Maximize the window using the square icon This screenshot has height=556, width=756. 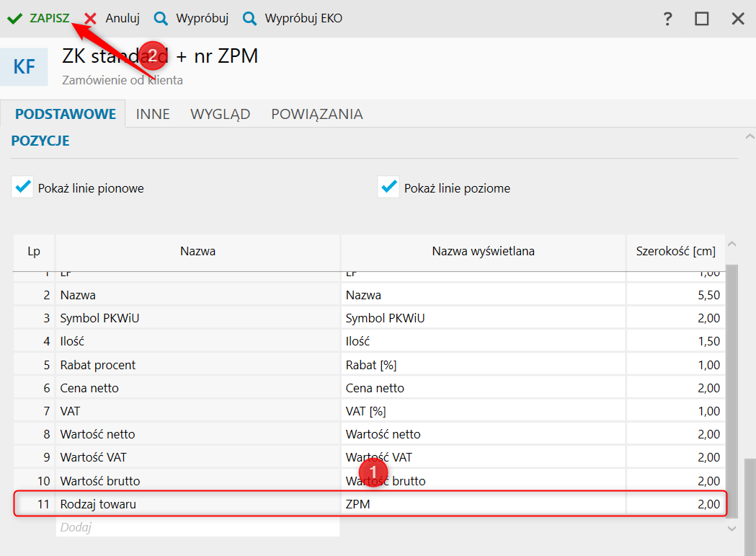[702, 19]
